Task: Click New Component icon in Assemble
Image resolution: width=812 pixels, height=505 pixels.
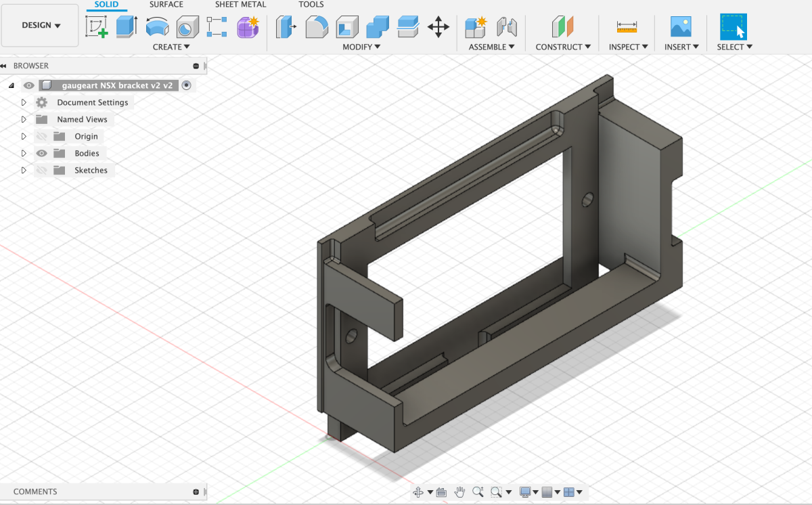Action: (476, 27)
